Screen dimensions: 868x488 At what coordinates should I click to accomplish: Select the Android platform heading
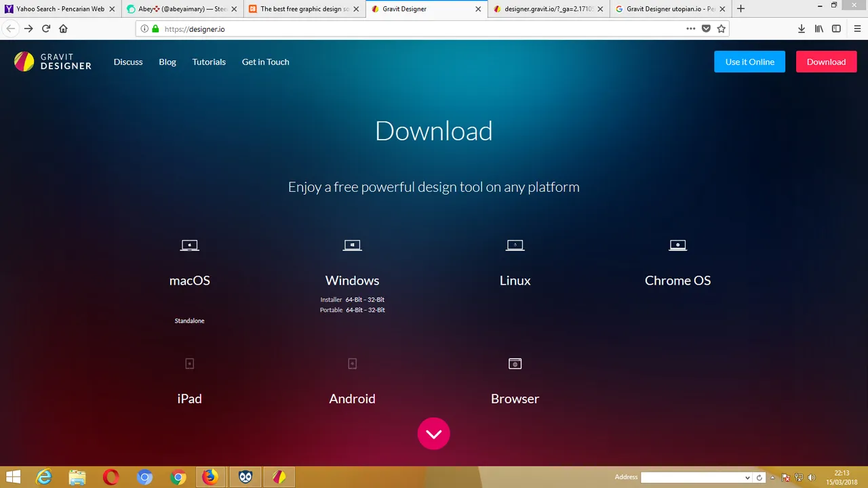352,399
